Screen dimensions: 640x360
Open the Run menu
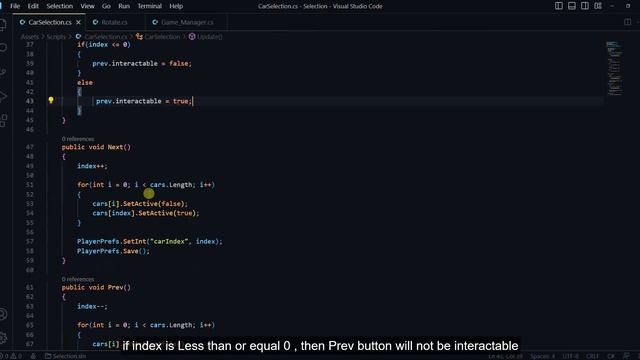point(124,6)
